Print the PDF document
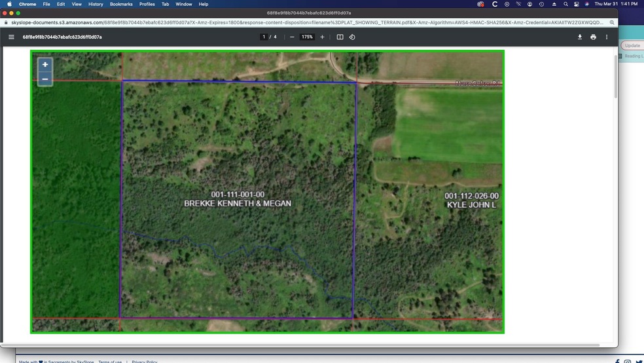644x363 pixels. 593,37
